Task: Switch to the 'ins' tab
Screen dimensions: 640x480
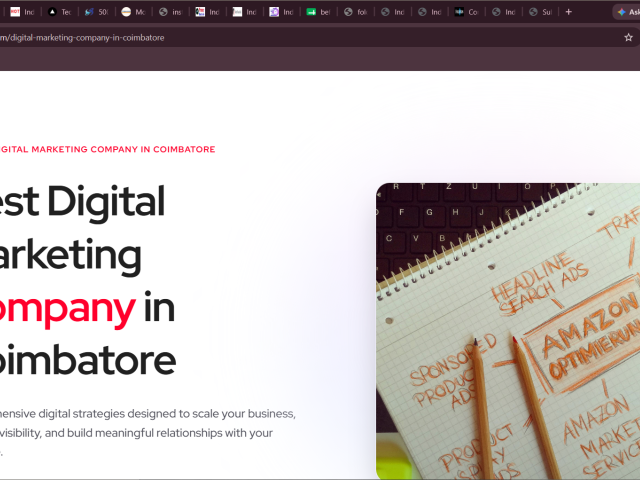Action: click(171, 12)
